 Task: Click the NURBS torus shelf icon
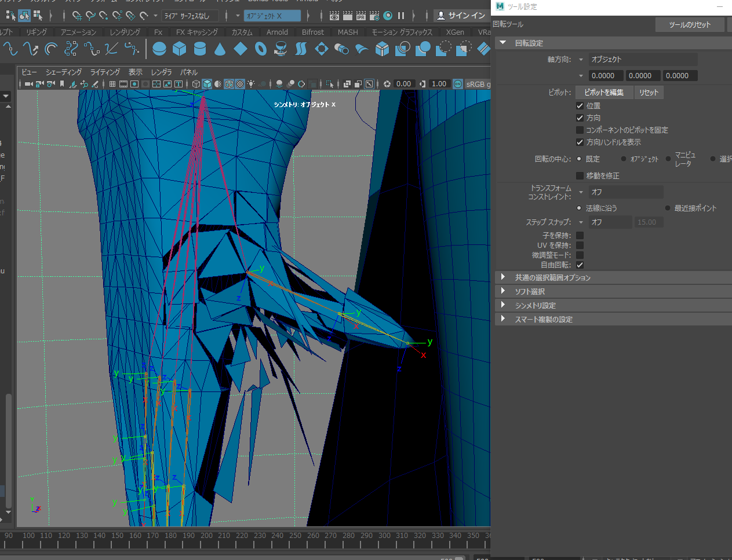click(261, 49)
